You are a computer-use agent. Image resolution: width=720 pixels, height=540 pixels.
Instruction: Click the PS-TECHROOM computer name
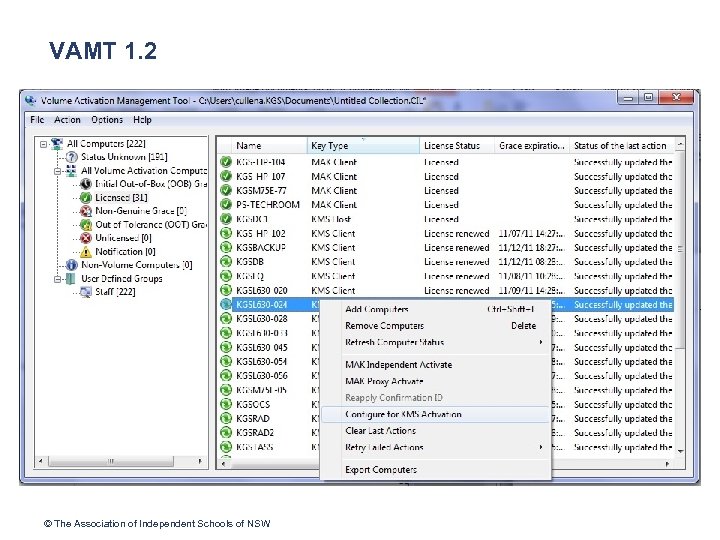click(268, 205)
